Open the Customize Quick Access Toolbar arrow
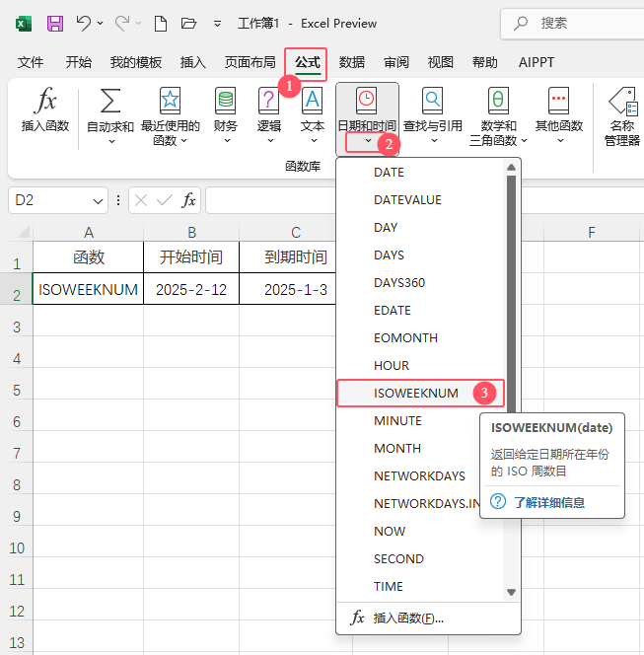The width and height of the screenshot is (644, 655). click(217, 24)
